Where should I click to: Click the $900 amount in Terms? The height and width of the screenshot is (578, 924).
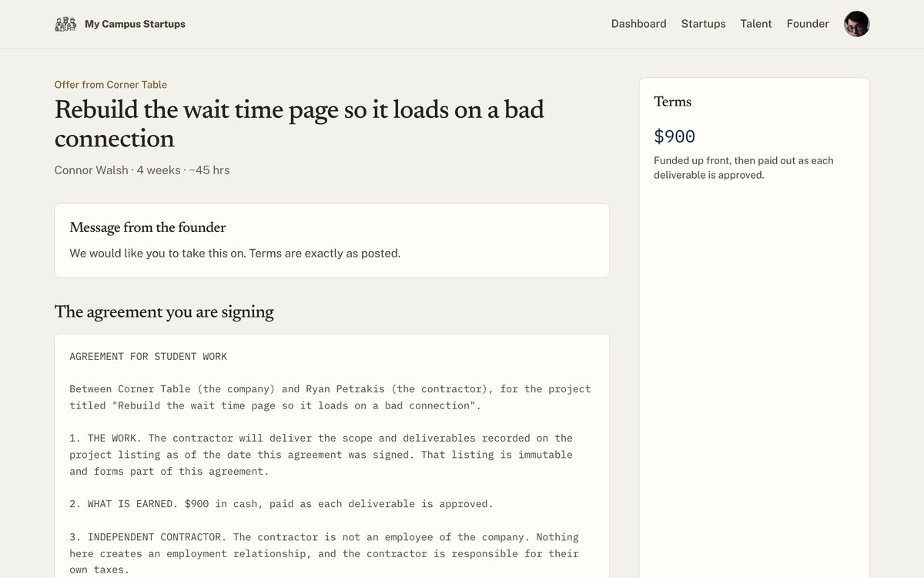click(675, 136)
